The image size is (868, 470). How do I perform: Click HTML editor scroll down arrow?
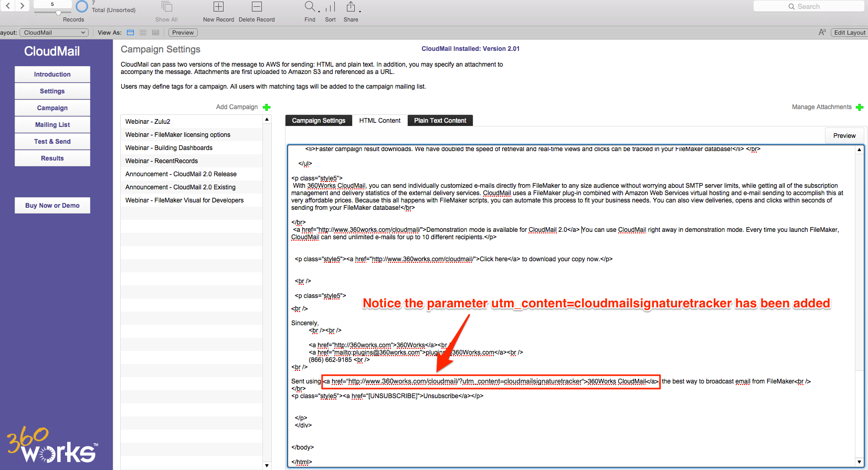(x=860, y=462)
